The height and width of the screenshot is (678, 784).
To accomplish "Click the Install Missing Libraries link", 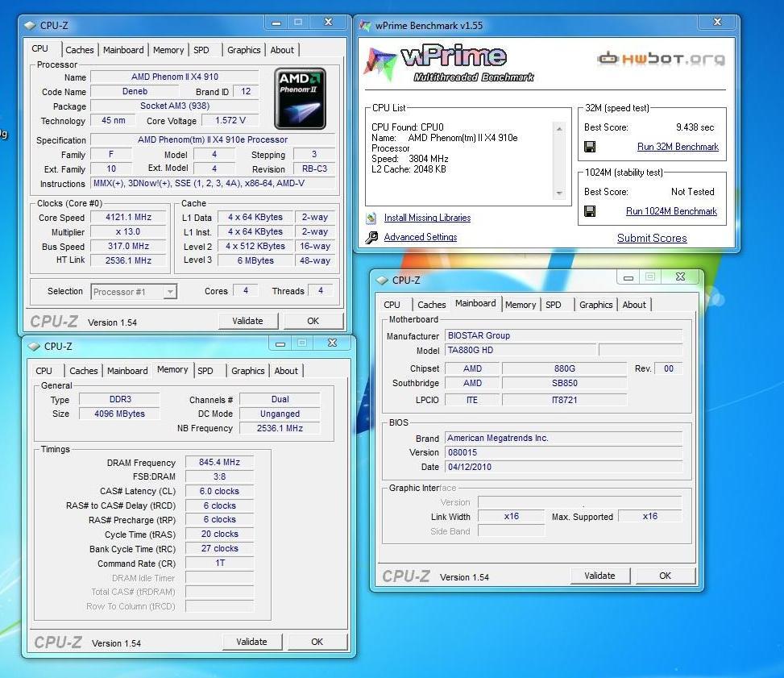I will (428, 218).
